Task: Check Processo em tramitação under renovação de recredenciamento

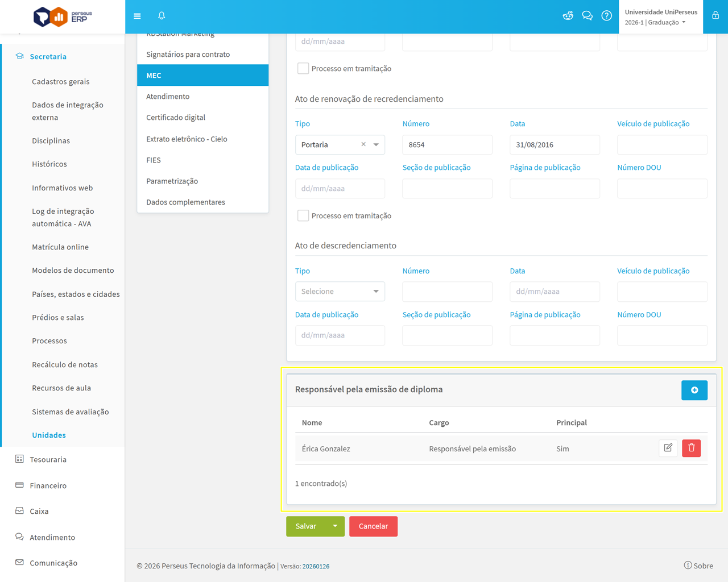Action: tap(303, 216)
